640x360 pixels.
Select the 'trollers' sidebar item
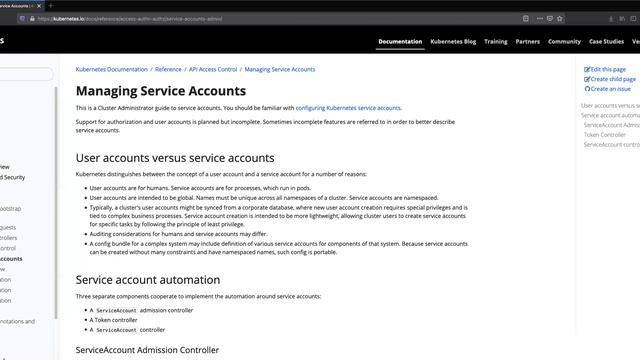click(x=8, y=238)
